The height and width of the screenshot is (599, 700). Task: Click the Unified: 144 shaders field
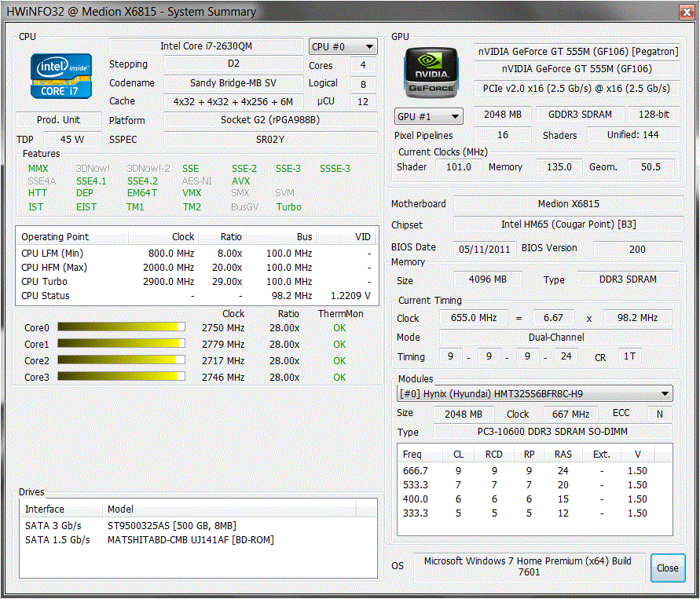coord(633,135)
